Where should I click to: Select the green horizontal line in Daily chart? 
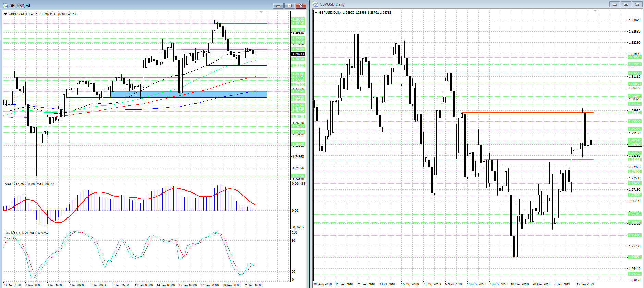click(x=538, y=160)
